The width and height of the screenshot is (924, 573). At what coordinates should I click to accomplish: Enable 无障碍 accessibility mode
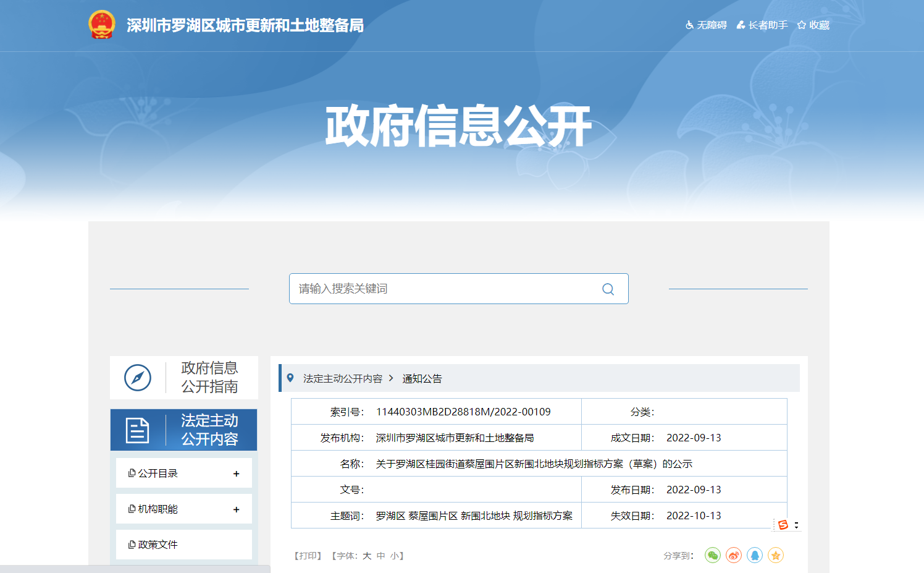coord(706,25)
